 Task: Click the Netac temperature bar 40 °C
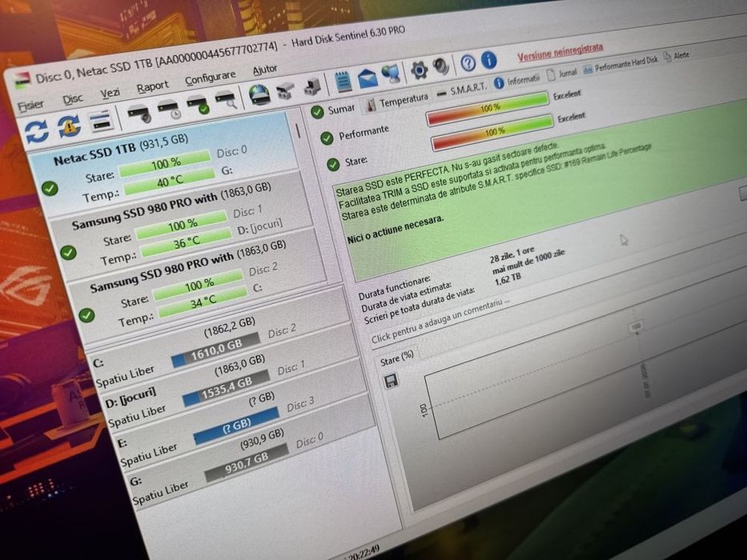click(169, 182)
